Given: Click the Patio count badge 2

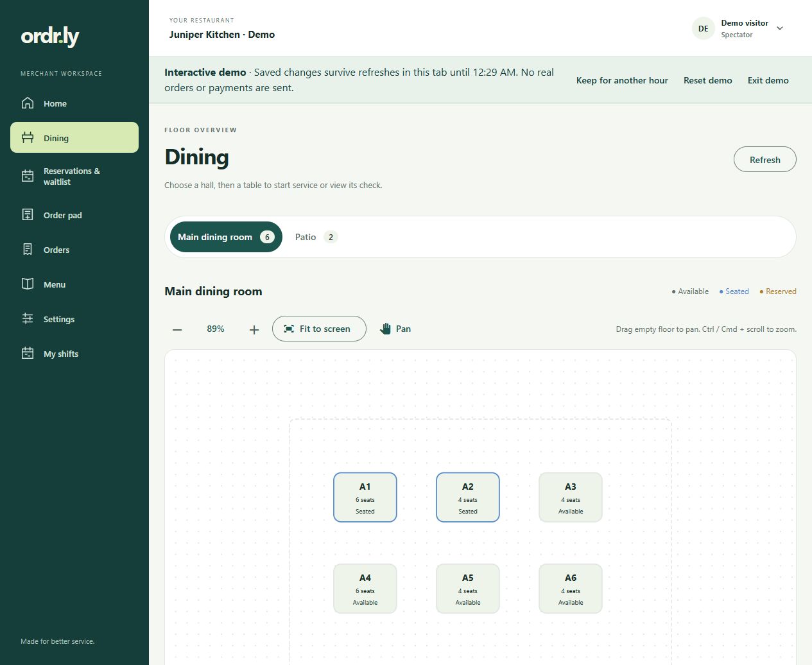Looking at the screenshot, I should point(331,237).
